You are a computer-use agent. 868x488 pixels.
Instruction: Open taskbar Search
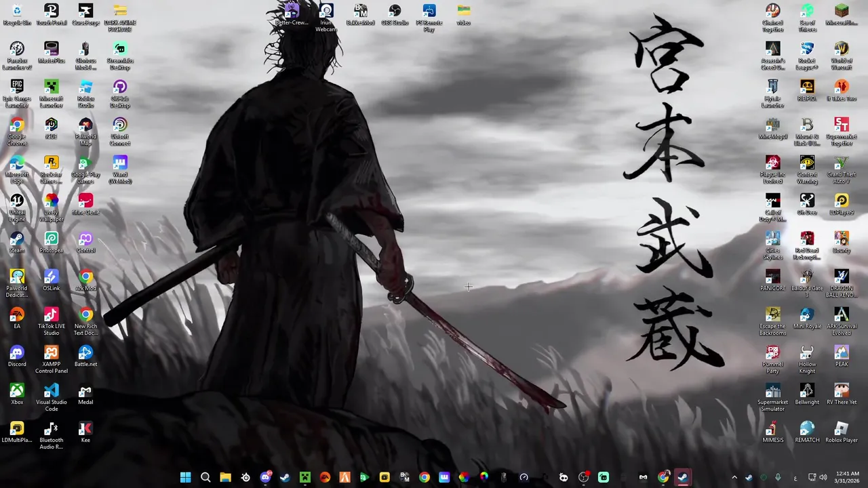click(x=205, y=477)
